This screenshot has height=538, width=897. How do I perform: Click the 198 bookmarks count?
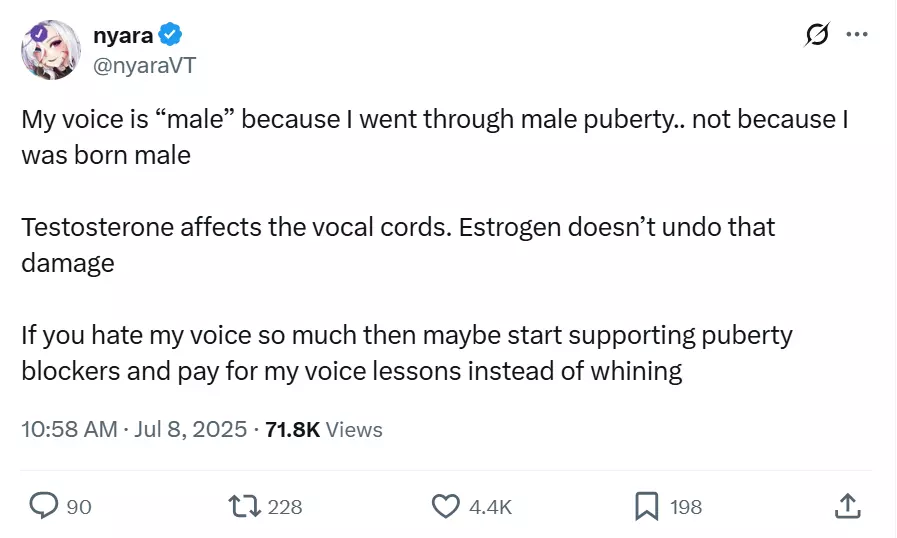click(x=686, y=507)
